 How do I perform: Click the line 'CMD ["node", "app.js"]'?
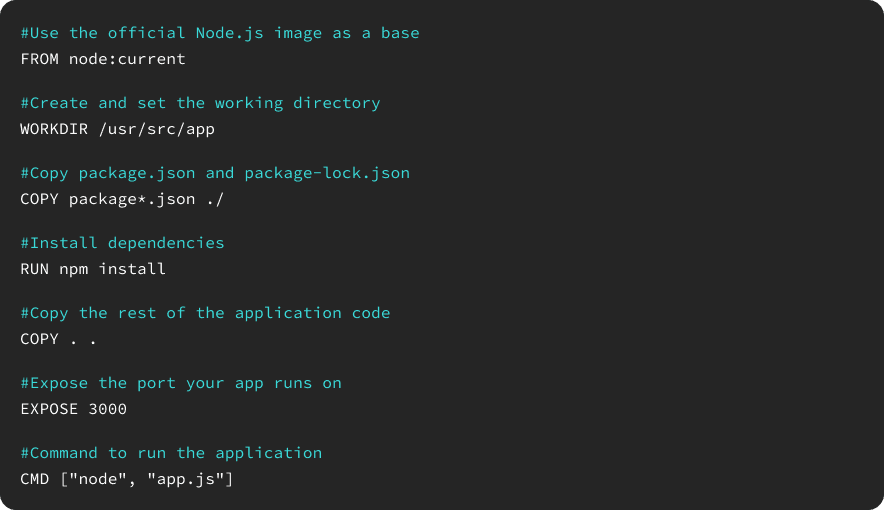127,479
